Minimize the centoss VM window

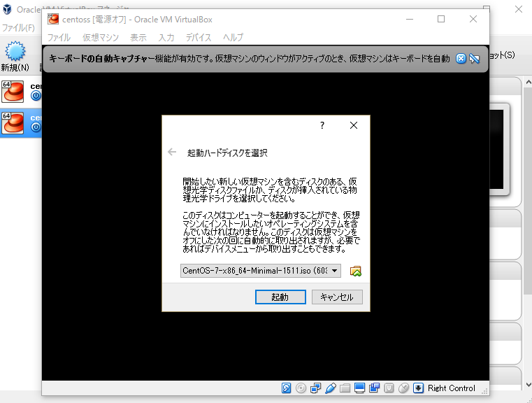tap(410, 19)
